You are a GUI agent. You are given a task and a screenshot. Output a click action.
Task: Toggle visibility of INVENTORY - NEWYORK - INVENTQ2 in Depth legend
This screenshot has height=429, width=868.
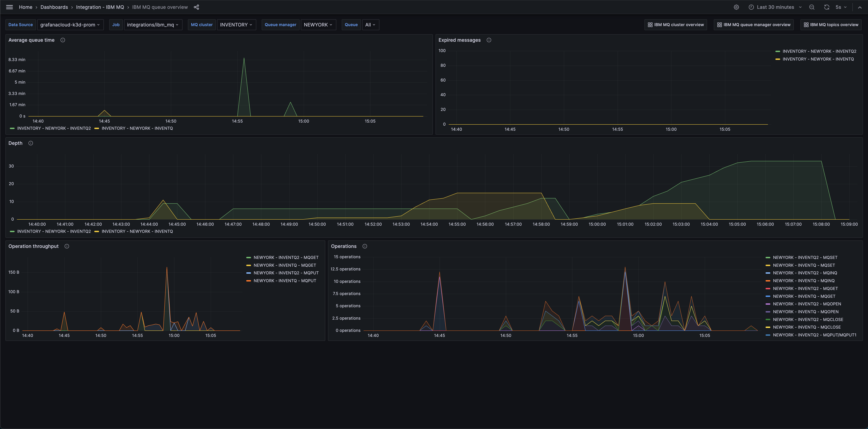pos(54,231)
